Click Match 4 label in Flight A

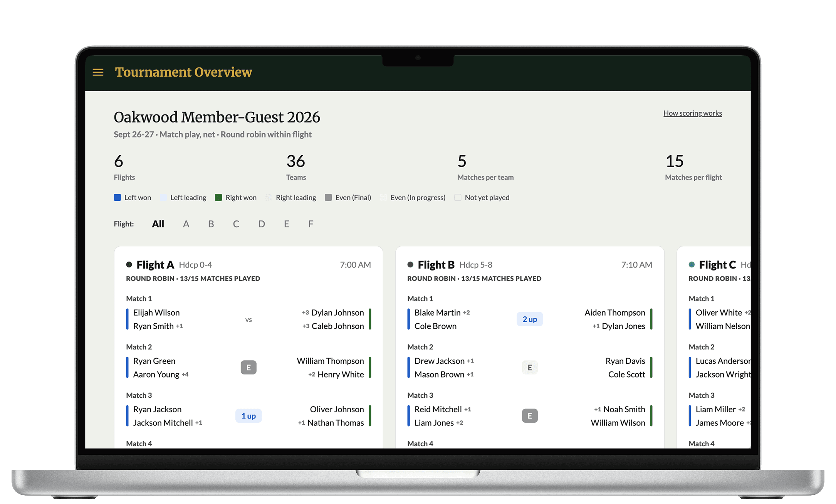pyautogui.click(x=139, y=444)
